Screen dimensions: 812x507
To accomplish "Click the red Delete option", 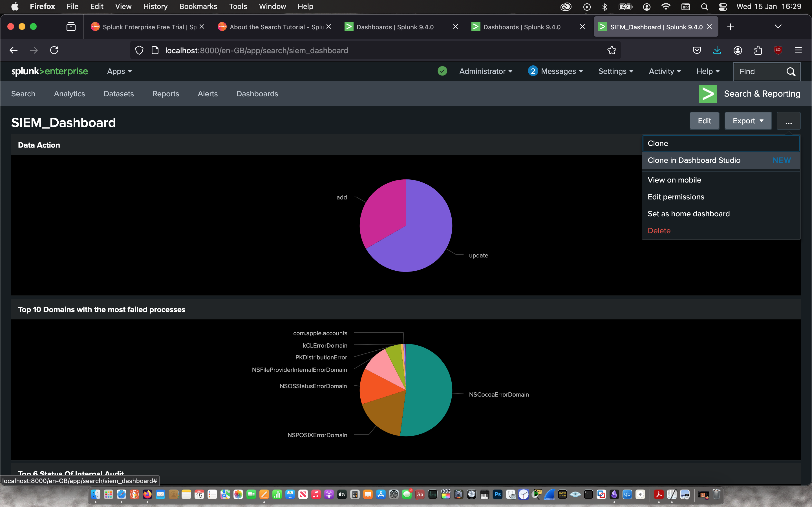I will coord(659,231).
